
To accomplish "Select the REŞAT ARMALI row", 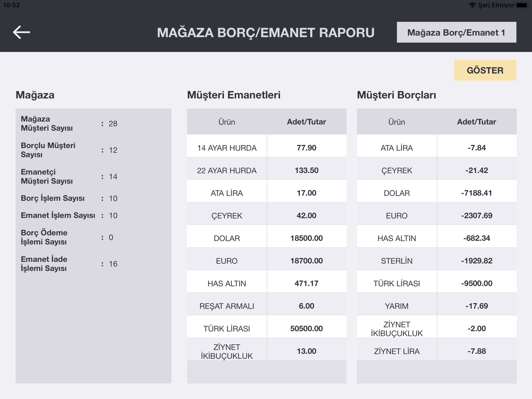I will point(267,304).
